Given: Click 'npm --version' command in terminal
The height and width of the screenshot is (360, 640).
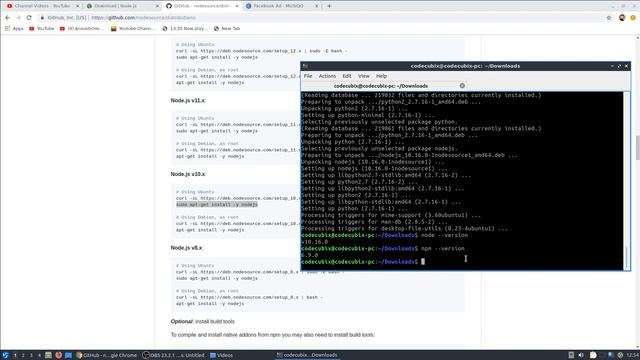Looking at the screenshot, I should 442,249.
